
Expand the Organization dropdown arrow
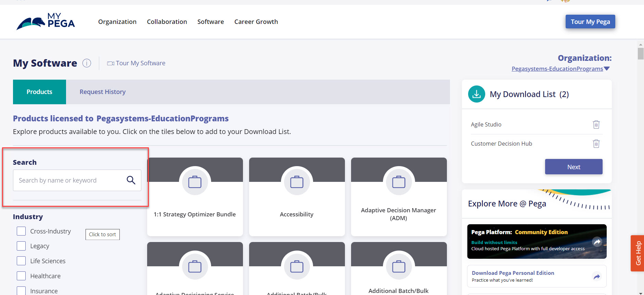[x=607, y=69]
